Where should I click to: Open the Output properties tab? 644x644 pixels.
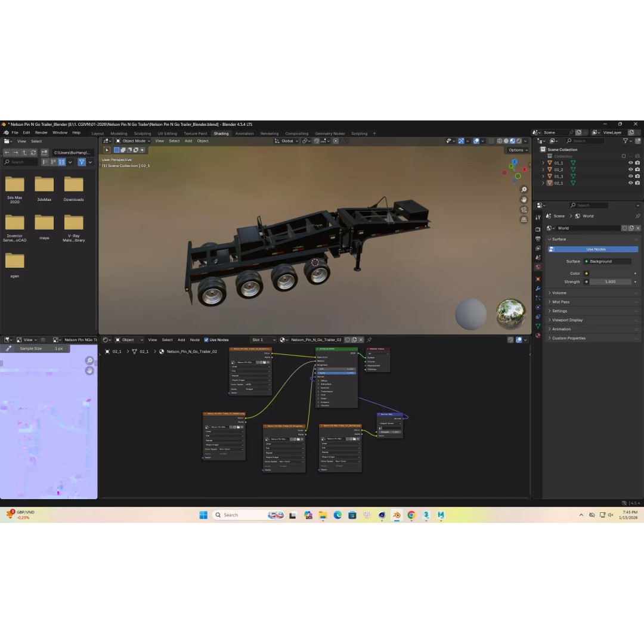click(x=538, y=239)
